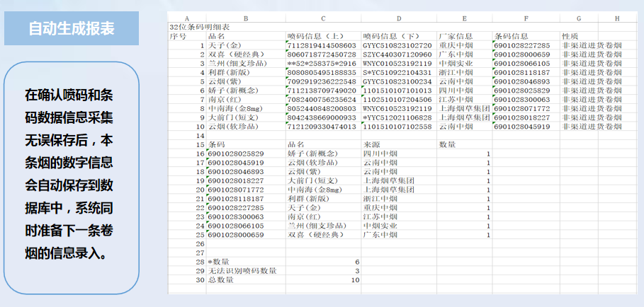This screenshot has height=307, width=644.
Task: Click the 性质 header cell
Action: (570, 35)
